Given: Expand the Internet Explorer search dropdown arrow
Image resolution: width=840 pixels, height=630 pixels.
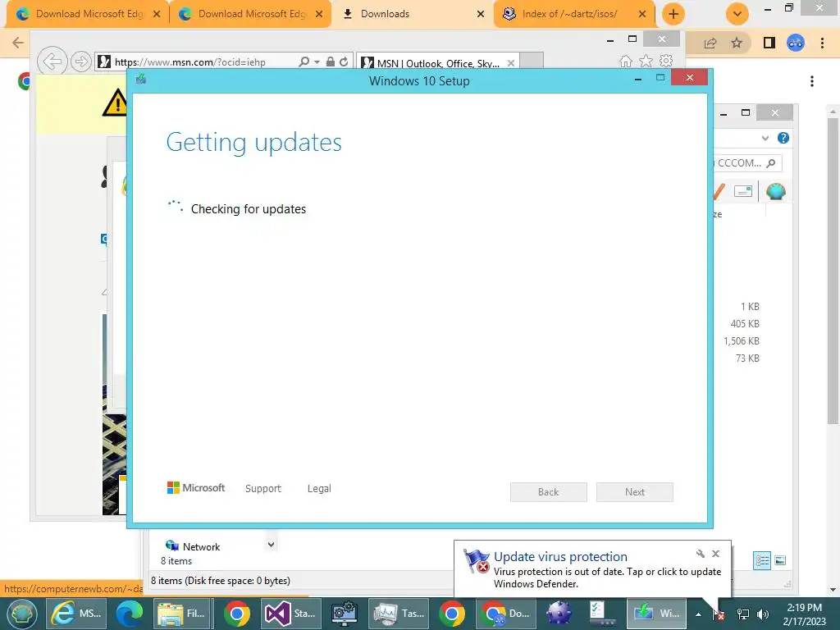Looking at the screenshot, I should pos(317,62).
